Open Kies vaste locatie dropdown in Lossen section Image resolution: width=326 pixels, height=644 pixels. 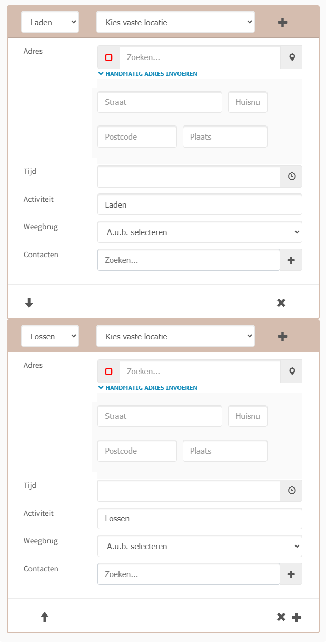(x=175, y=336)
